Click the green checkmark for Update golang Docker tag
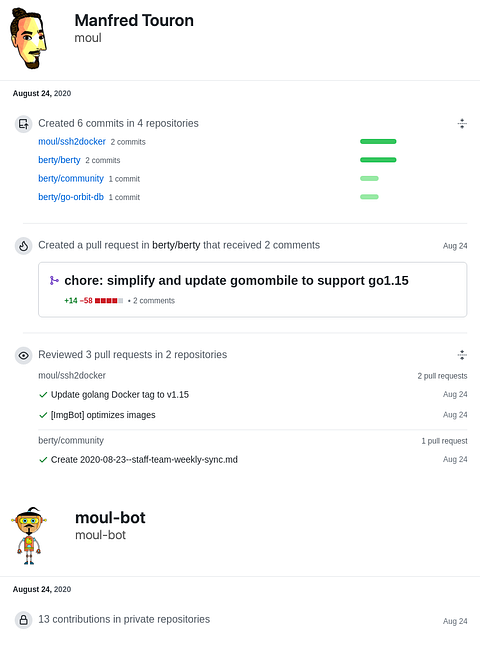This screenshot has width=480, height=657. coord(43,395)
